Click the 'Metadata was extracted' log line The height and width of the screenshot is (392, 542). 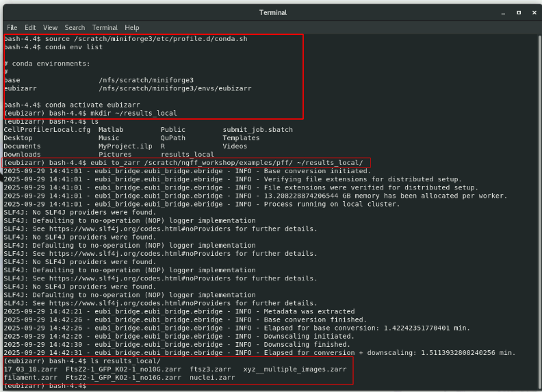click(179, 311)
